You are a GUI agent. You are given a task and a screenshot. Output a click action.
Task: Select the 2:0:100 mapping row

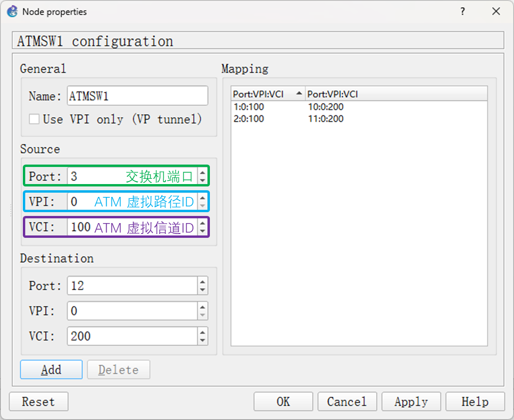[x=249, y=119]
